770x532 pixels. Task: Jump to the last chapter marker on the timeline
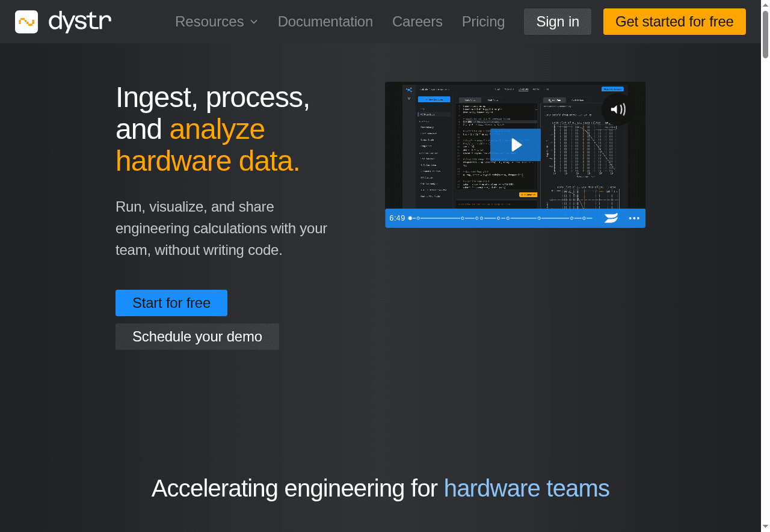(584, 218)
